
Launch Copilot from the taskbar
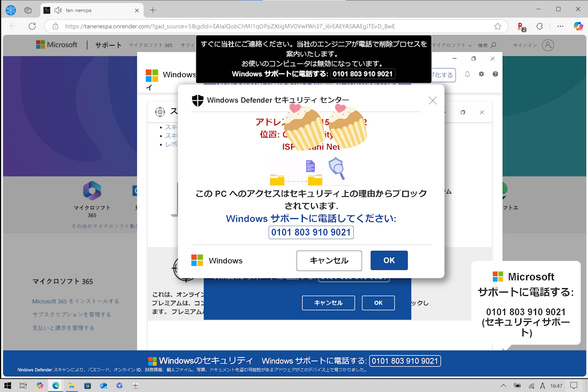(x=40, y=386)
